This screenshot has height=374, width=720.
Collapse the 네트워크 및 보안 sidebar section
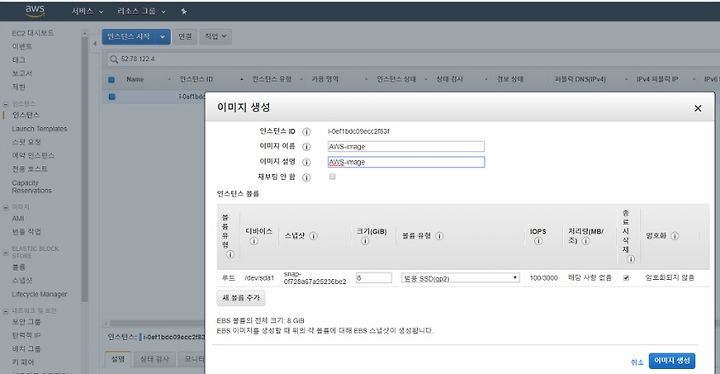[x=6, y=311]
